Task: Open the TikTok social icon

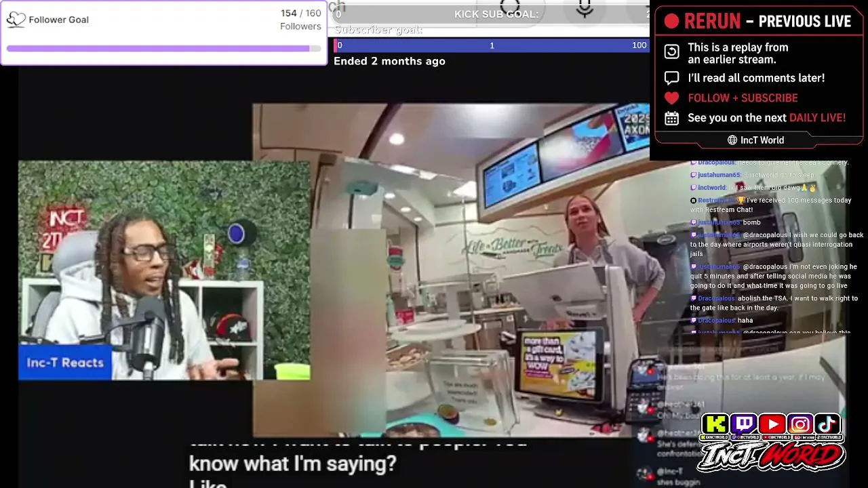Action: [x=828, y=424]
